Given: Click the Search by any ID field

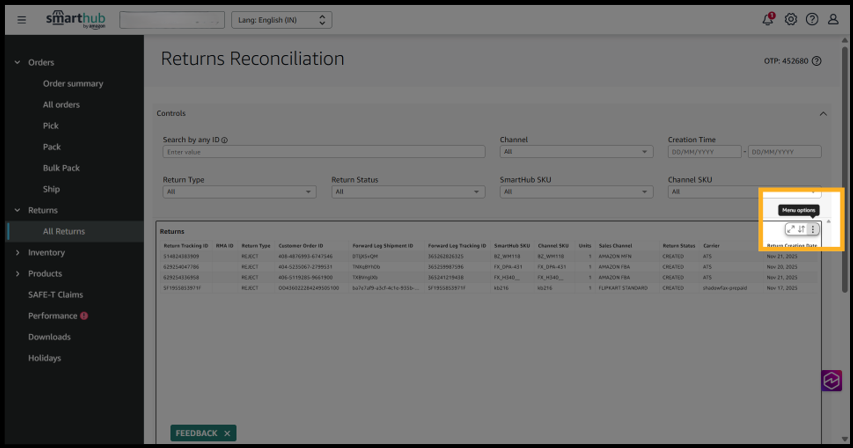Looking at the screenshot, I should pyautogui.click(x=323, y=152).
